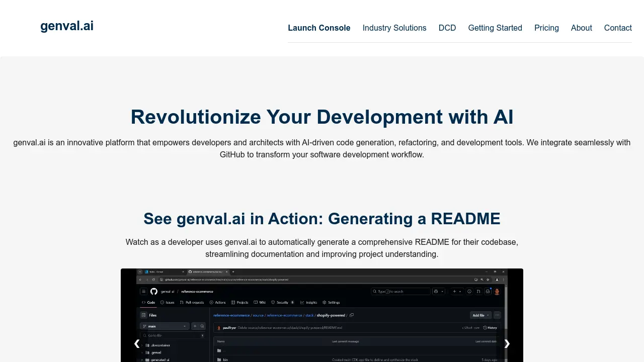Click the GitHub logo in demo screenshot
Viewport: 644px width, 362px height.
pos(154,291)
